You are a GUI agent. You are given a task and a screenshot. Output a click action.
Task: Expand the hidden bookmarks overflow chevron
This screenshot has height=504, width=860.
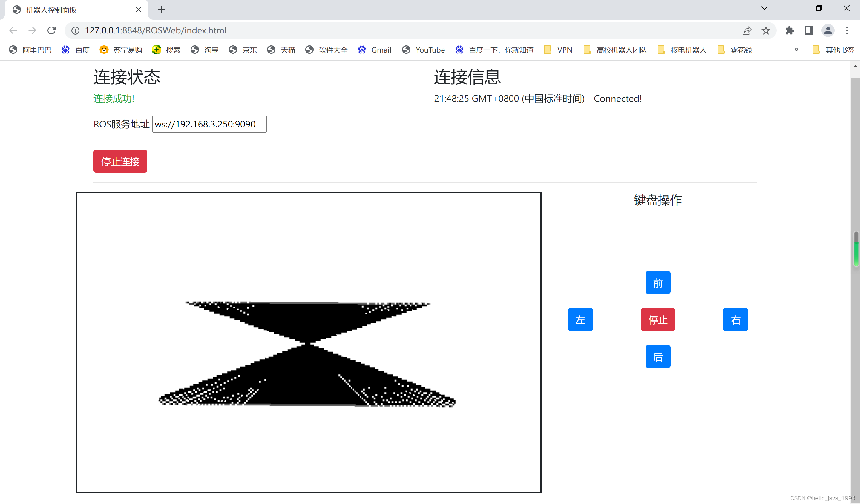point(796,50)
